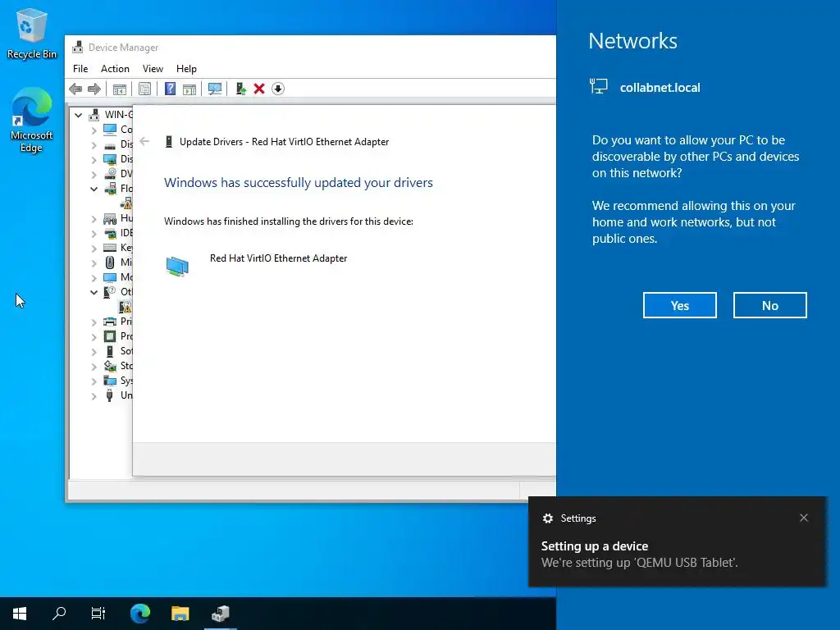Click the Forward arrow in Device Manager toolbar
The height and width of the screenshot is (630, 840).
click(94, 89)
